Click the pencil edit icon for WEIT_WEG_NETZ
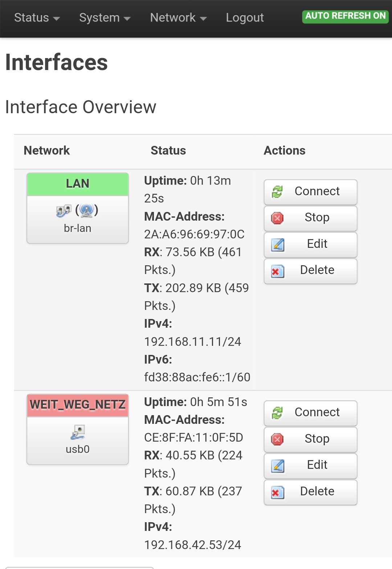 (x=278, y=466)
